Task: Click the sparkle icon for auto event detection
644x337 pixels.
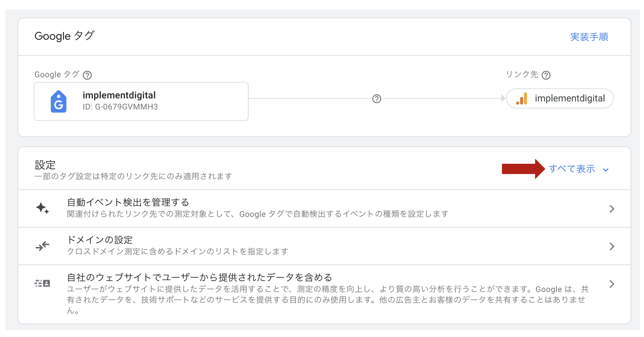Action: point(43,208)
